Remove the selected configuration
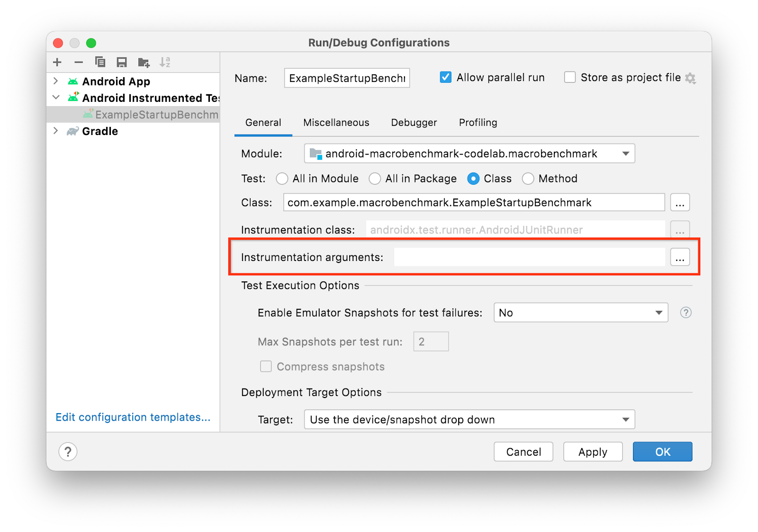This screenshot has width=758, height=532. point(78,62)
